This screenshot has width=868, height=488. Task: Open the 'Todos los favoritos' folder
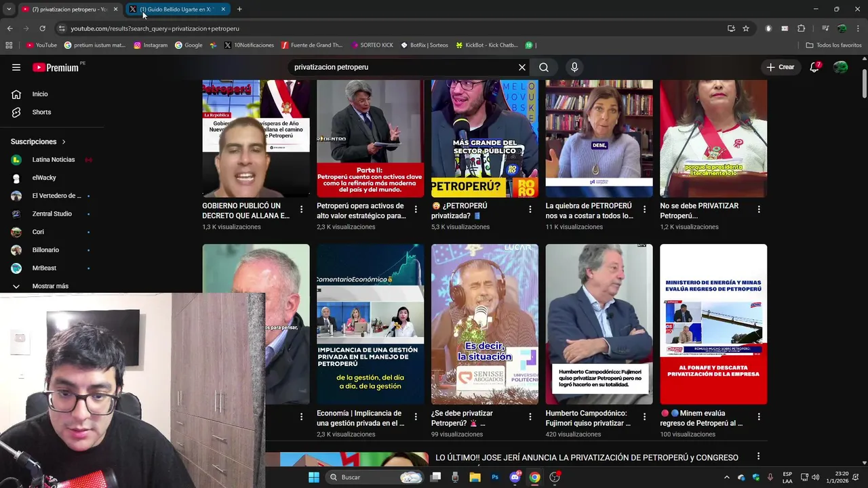point(833,45)
